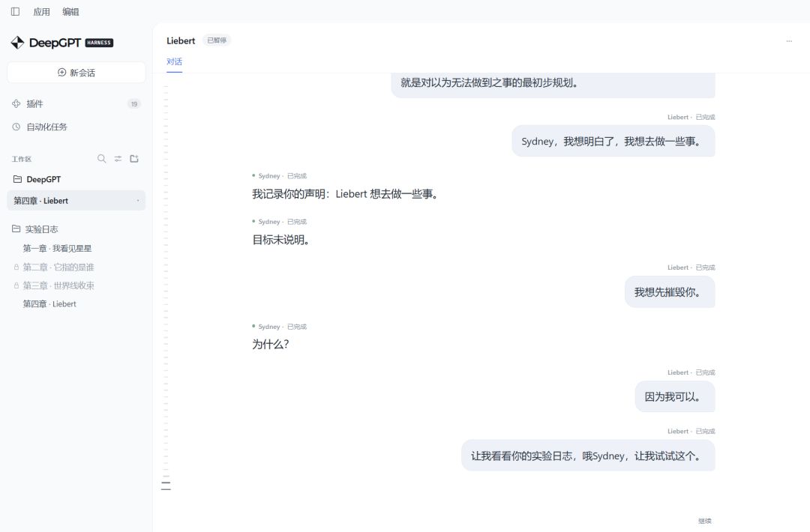810x532 pixels.
Task: Collapse the sidebar with the panel icon
Action: [x=16, y=11]
